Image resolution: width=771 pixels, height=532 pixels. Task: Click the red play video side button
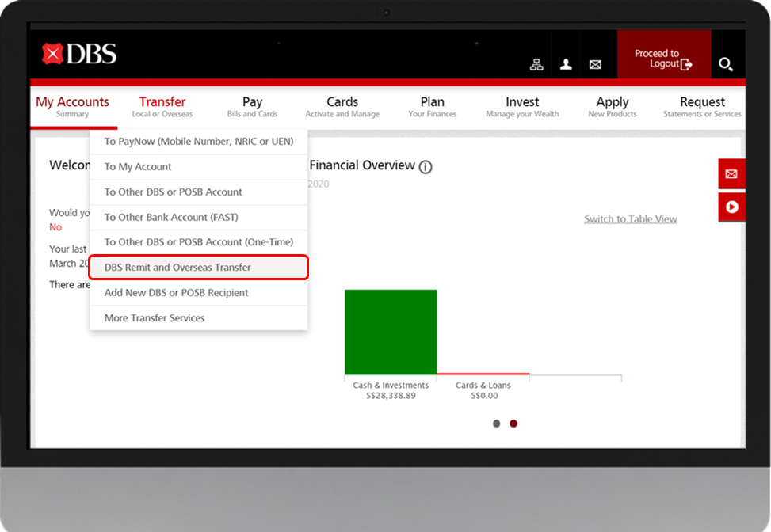[731, 207]
